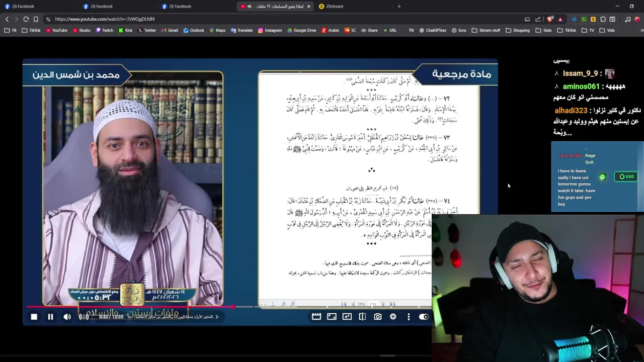Screen dimensions: 644x362
Task: Stop the YouTube video playback
Action: (x=34, y=317)
